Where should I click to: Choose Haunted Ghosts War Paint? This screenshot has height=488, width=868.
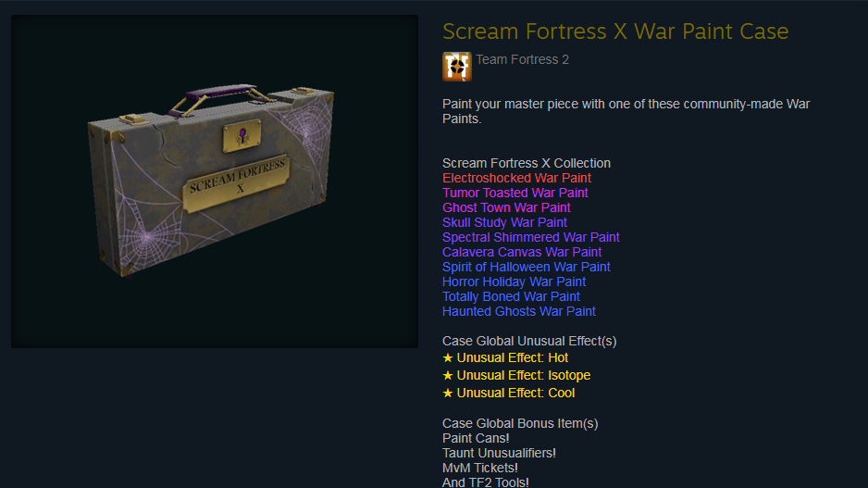pyautogui.click(x=519, y=311)
